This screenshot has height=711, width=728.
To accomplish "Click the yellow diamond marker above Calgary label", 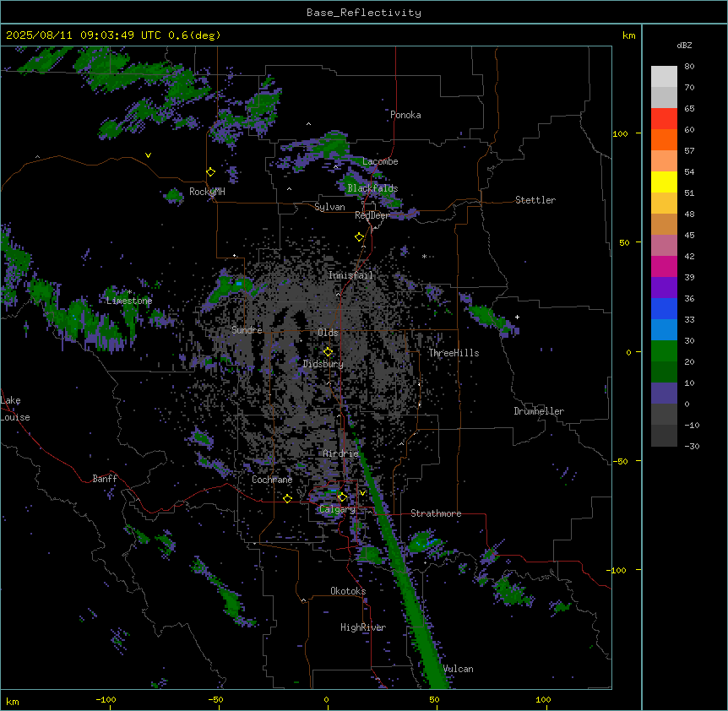I will 342,497.
